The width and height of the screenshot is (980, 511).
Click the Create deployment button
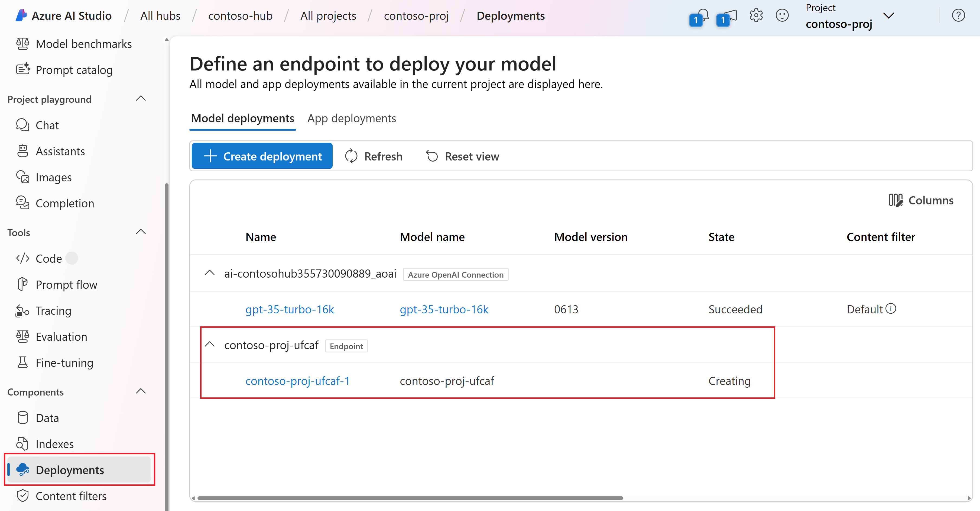262,156
